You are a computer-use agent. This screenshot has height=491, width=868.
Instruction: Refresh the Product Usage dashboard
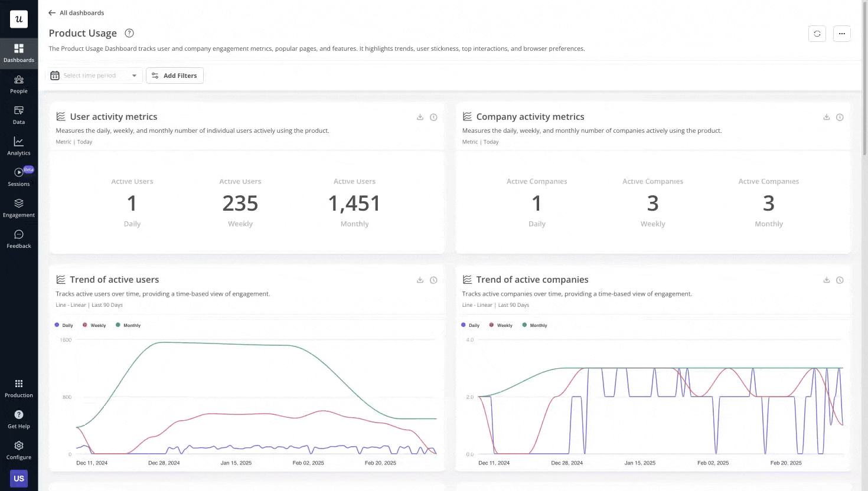pyautogui.click(x=817, y=34)
